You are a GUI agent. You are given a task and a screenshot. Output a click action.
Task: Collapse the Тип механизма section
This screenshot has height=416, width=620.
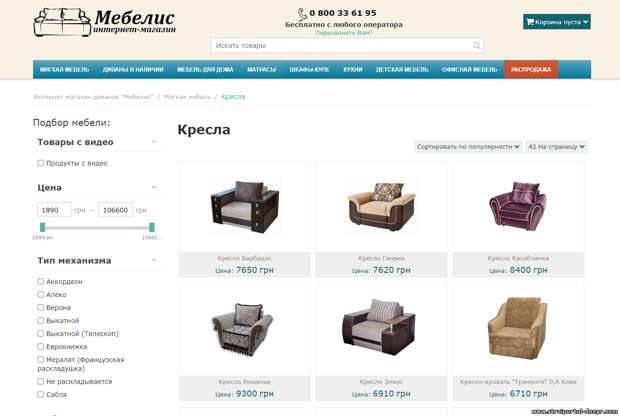click(154, 260)
